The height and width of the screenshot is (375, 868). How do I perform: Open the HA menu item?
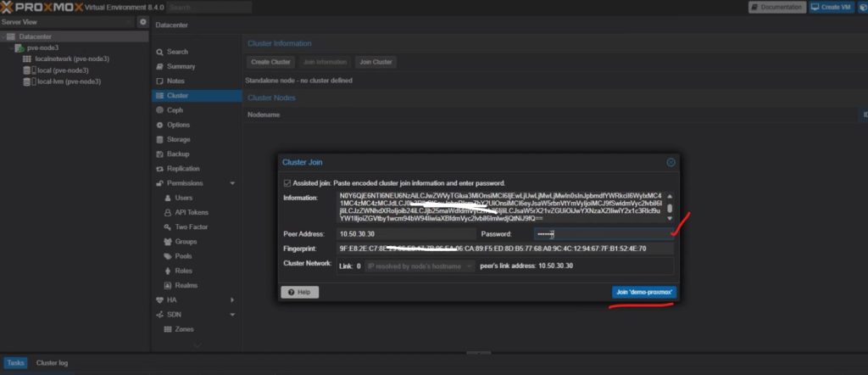(171, 299)
